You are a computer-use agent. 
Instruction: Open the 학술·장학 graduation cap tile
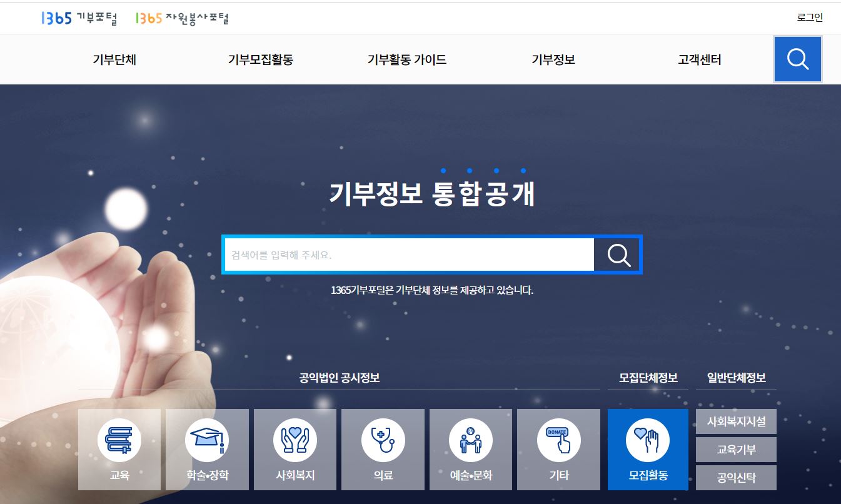208,450
